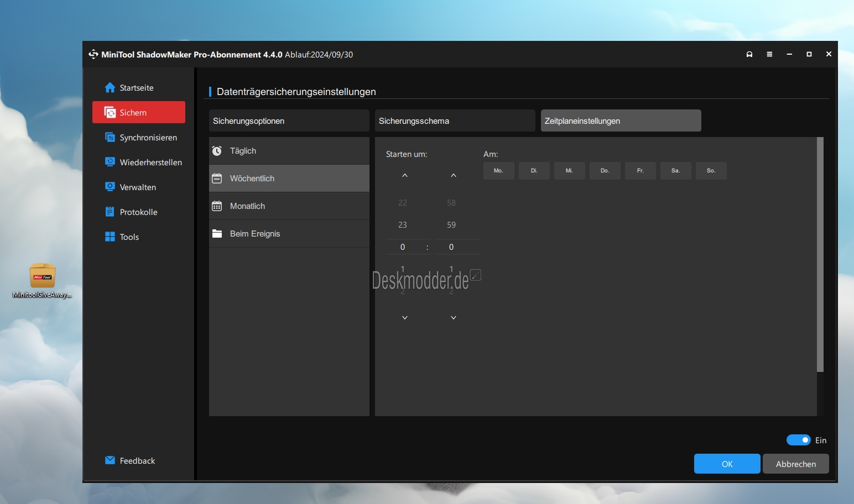Open Wiederherstellen in the sidebar
Viewport: 854px width, 504px height.
(139, 162)
